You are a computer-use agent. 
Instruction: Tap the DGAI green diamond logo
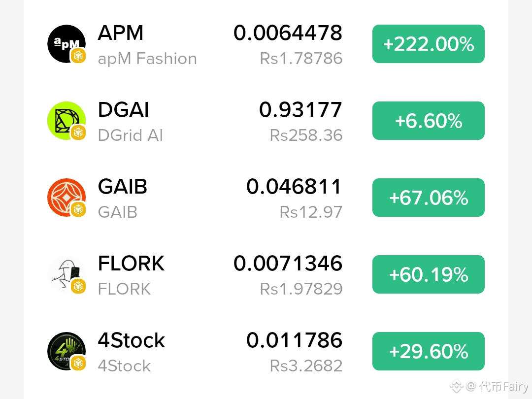66,121
